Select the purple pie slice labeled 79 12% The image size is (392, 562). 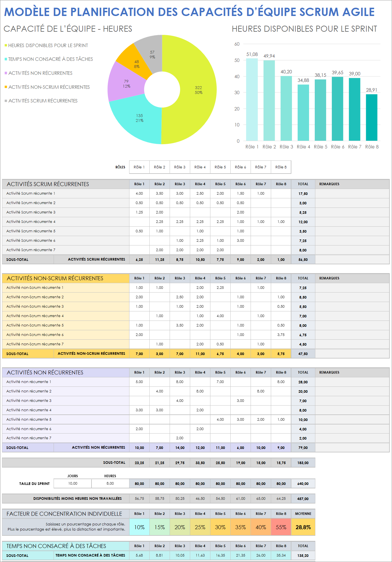(x=126, y=84)
